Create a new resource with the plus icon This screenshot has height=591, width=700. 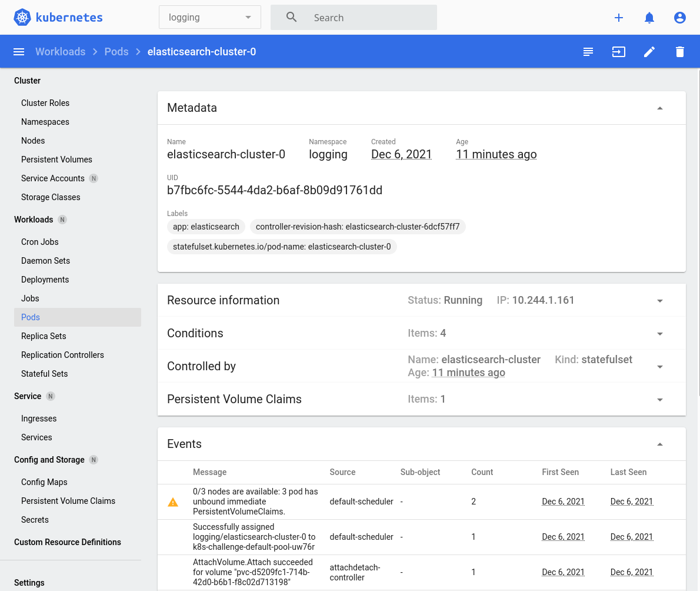(619, 18)
